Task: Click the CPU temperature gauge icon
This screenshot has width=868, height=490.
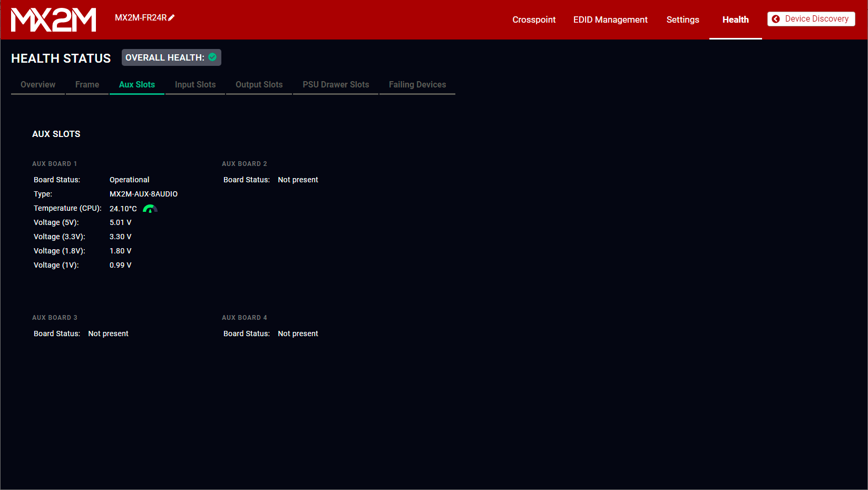Action: coord(150,209)
